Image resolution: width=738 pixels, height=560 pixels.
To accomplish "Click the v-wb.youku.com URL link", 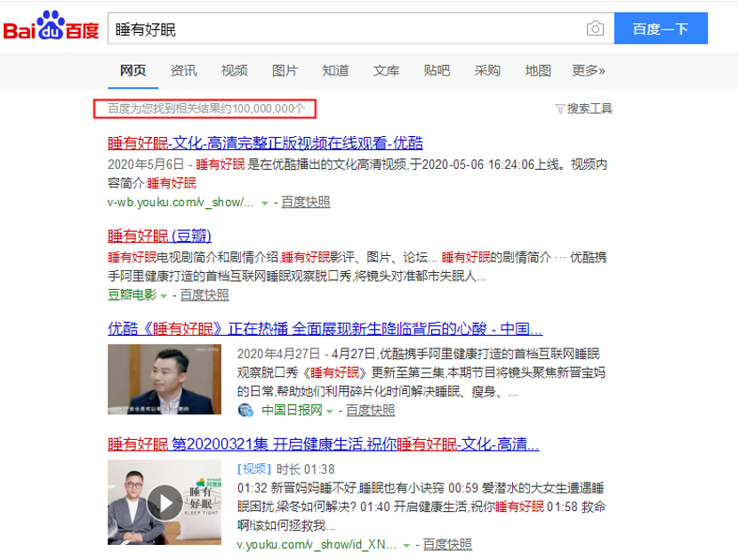I will coord(180,203).
